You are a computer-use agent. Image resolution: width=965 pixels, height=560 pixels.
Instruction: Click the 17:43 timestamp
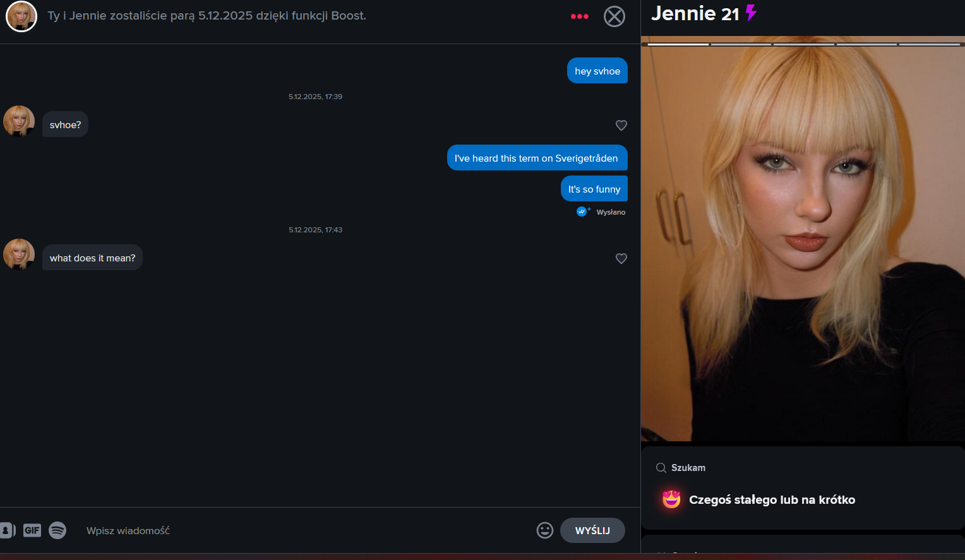point(316,230)
